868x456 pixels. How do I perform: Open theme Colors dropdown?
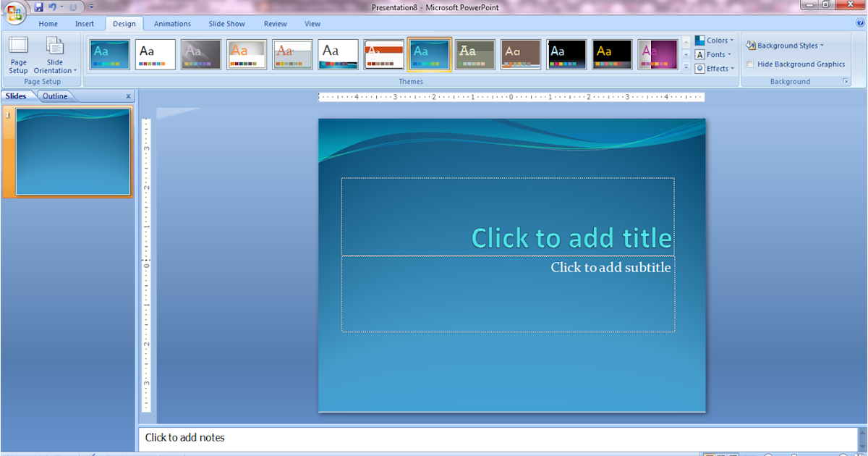pyautogui.click(x=715, y=41)
